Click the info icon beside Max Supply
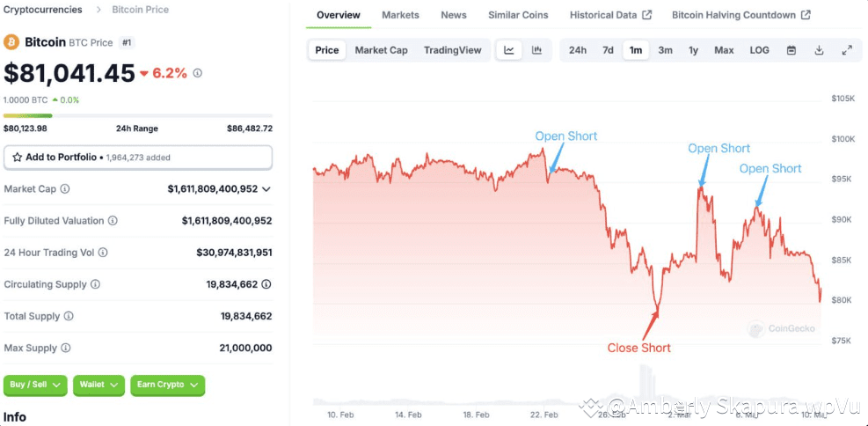868x426 pixels. click(65, 348)
